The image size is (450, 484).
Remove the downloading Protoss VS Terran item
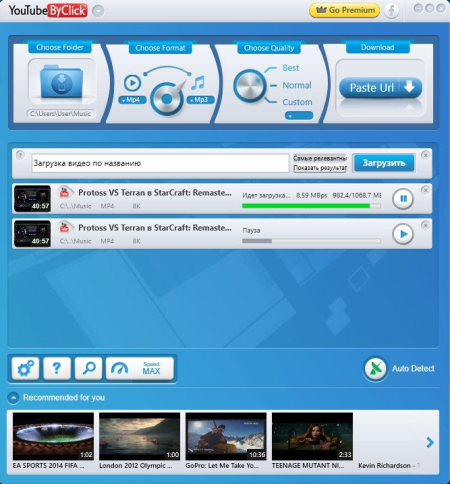point(425,190)
